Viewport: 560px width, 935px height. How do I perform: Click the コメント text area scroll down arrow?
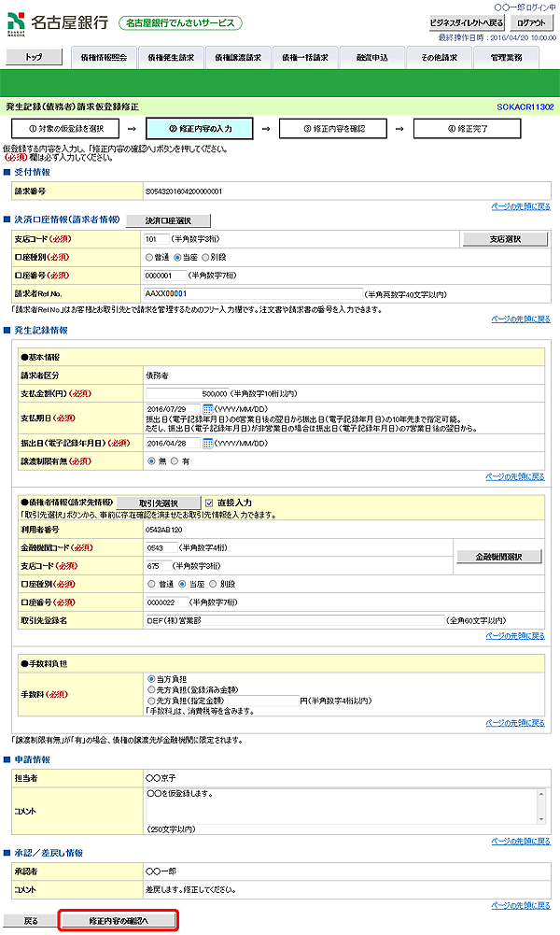pos(541,819)
